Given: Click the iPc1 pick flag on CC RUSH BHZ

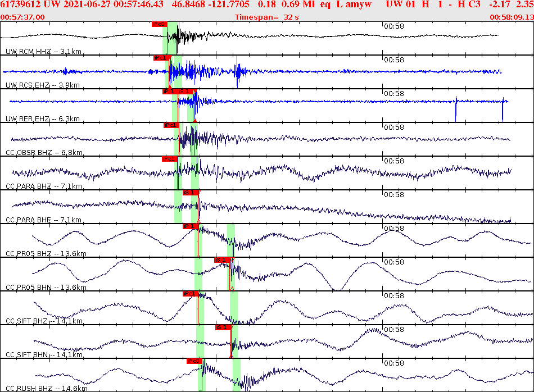Looking at the screenshot, I should point(194,361).
